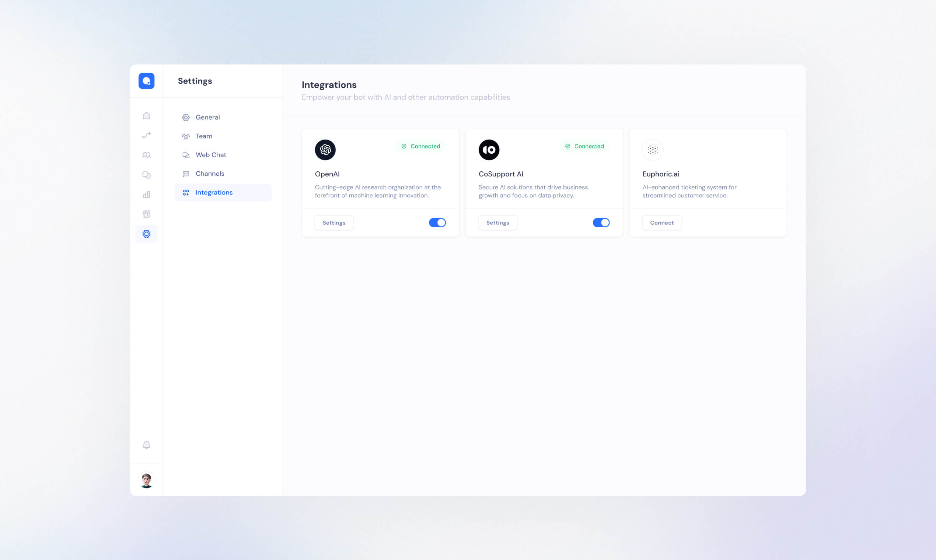Click the waving hand icon in sidebar
Image resolution: width=936 pixels, height=560 pixels.
[146, 214]
